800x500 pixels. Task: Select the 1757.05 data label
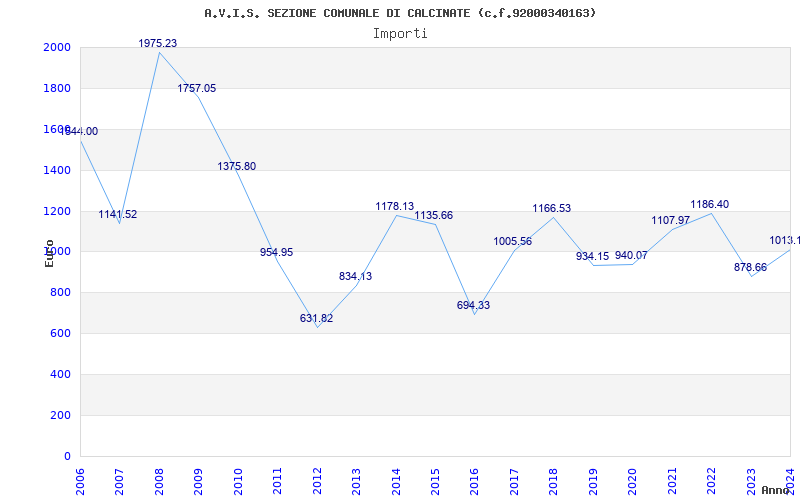click(x=196, y=88)
